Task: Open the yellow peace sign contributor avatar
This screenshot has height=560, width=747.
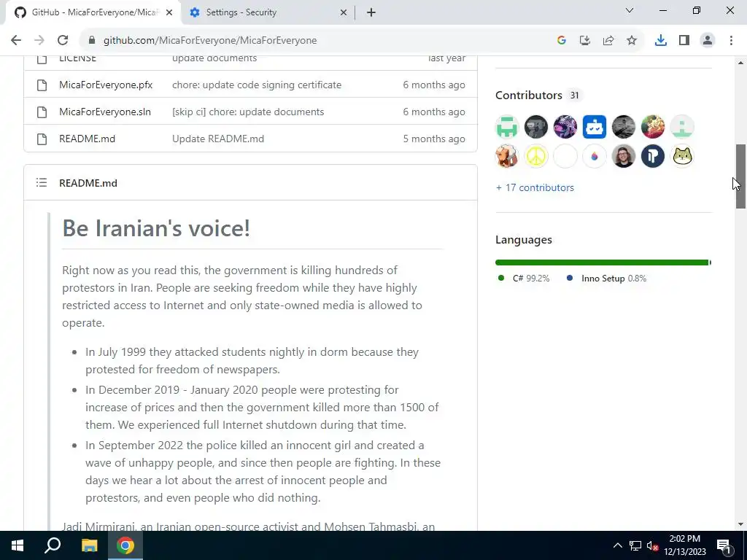Action: pos(536,156)
